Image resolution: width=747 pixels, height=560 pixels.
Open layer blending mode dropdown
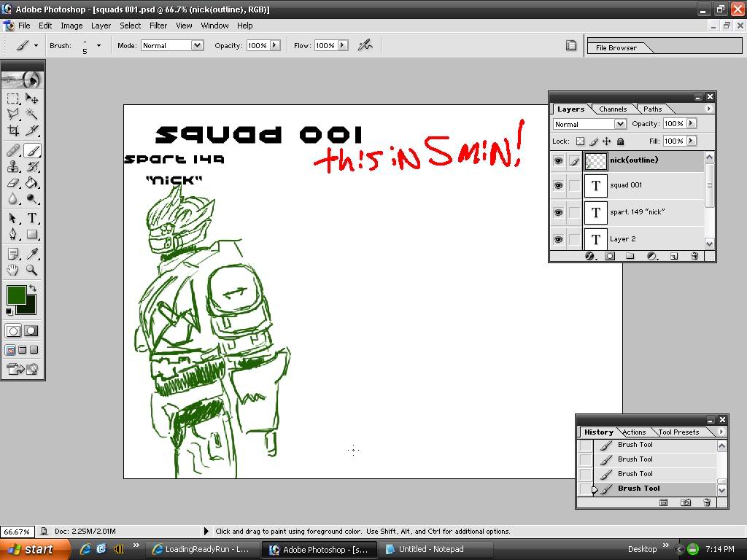tap(619, 124)
